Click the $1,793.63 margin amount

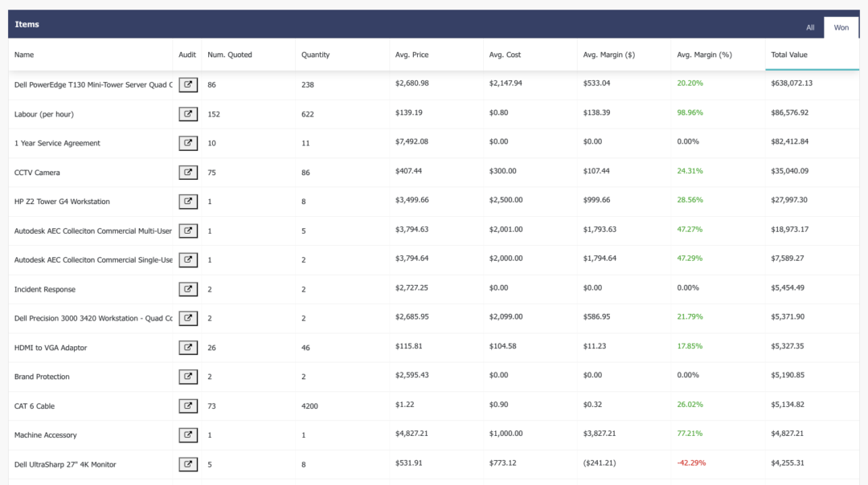[x=600, y=229]
